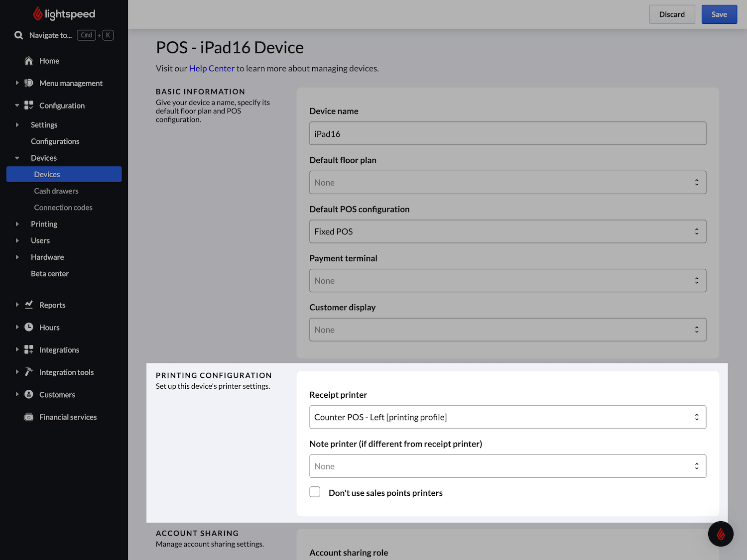Click the Lightspeed flame logo

(x=38, y=14)
